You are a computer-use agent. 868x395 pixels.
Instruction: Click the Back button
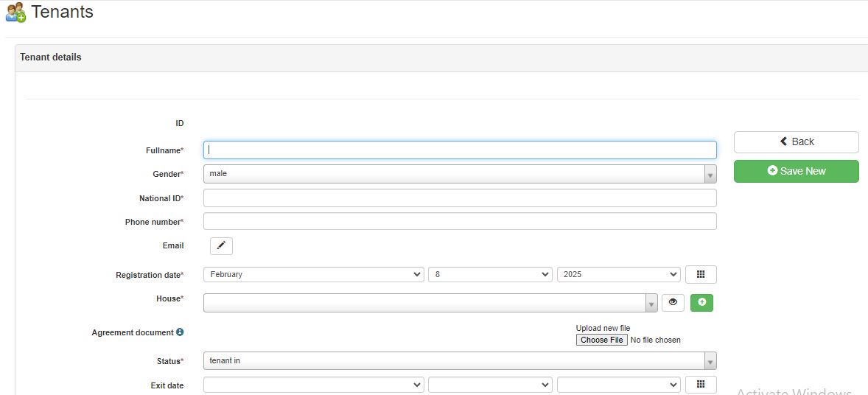point(796,141)
